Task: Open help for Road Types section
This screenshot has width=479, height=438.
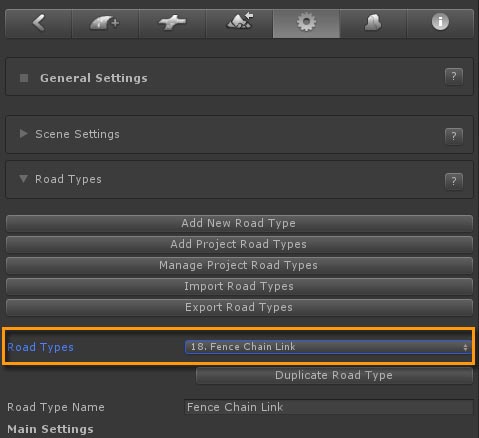Action: [454, 181]
